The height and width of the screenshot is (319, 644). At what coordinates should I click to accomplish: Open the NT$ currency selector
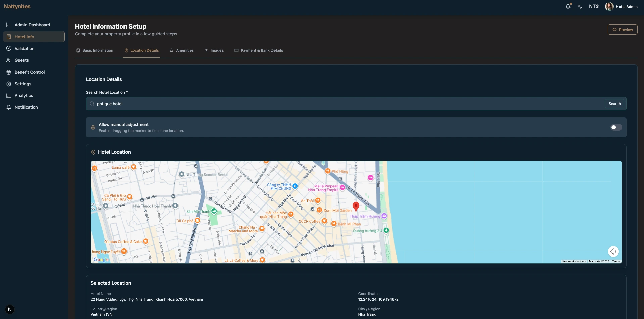point(593,6)
